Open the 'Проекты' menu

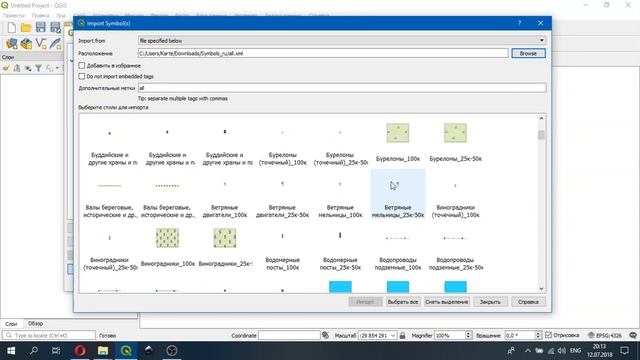point(13,16)
